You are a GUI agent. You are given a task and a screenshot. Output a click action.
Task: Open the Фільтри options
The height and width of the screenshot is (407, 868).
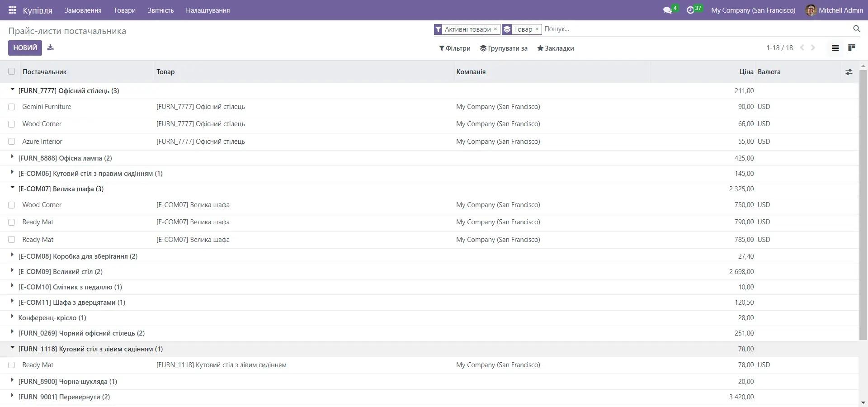pyautogui.click(x=454, y=48)
